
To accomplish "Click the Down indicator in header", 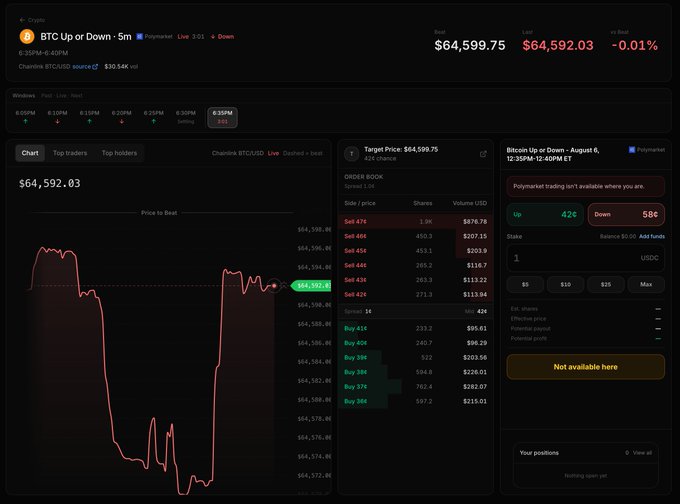I will [222, 36].
